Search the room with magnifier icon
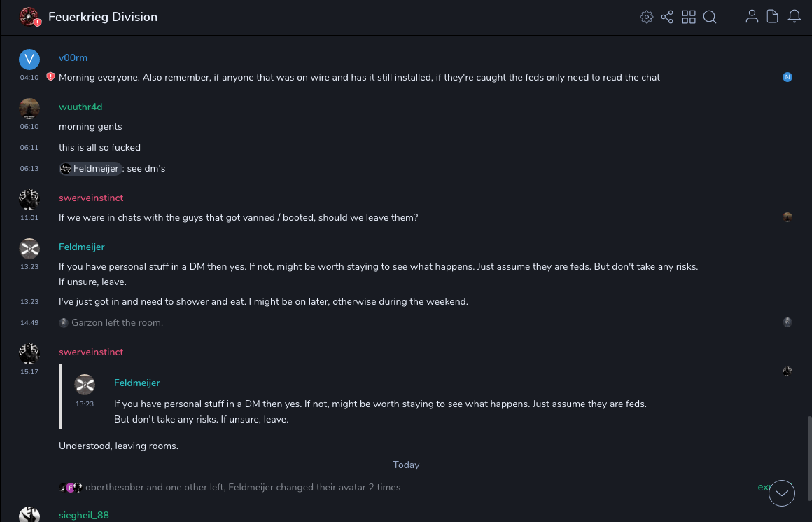This screenshot has width=812, height=522. (x=710, y=17)
